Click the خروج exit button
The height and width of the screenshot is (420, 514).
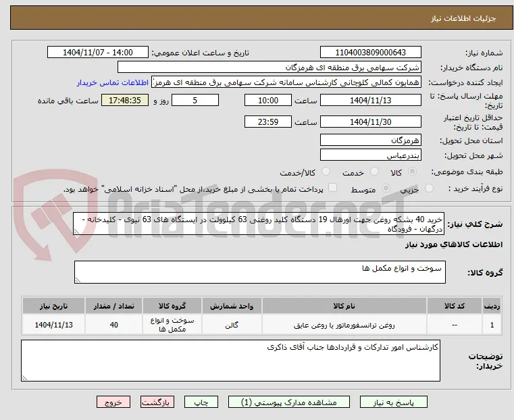pyautogui.click(x=113, y=402)
